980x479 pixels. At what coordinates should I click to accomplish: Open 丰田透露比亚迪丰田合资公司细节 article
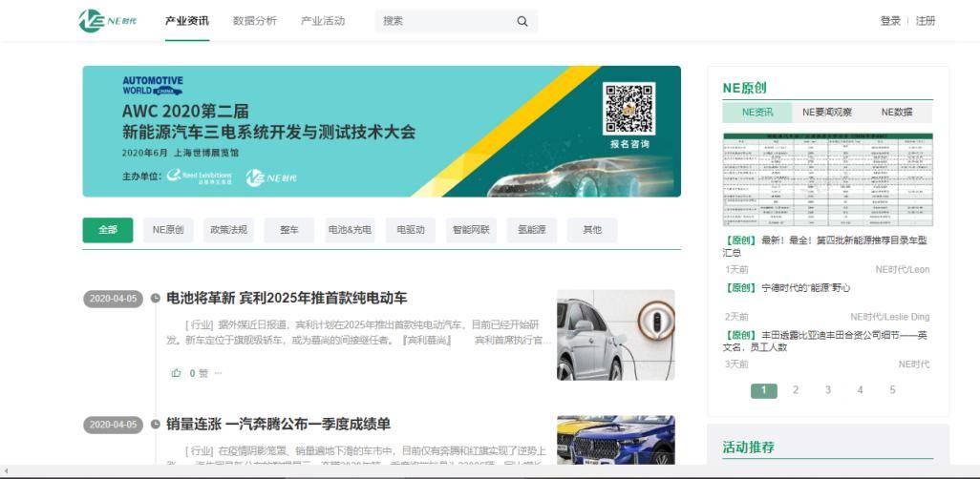825,341
